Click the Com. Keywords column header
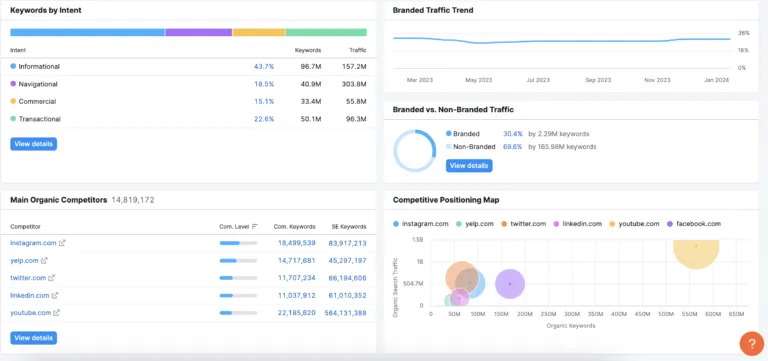Viewport: 768px width, 361px height. tap(294, 227)
